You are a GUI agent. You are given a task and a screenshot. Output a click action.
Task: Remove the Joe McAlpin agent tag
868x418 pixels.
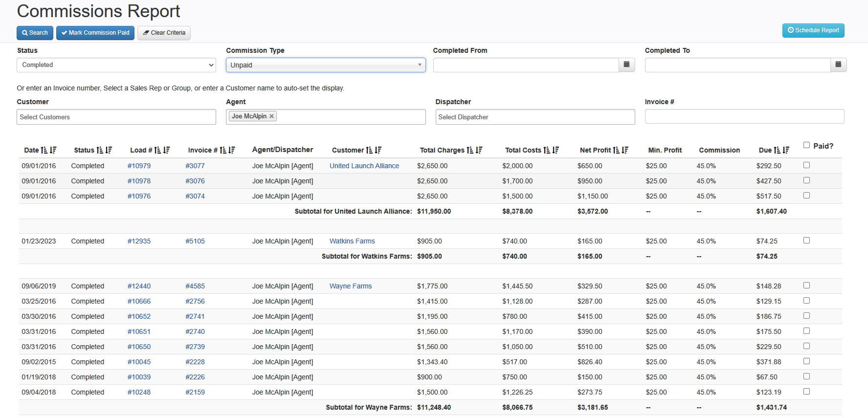tap(271, 116)
